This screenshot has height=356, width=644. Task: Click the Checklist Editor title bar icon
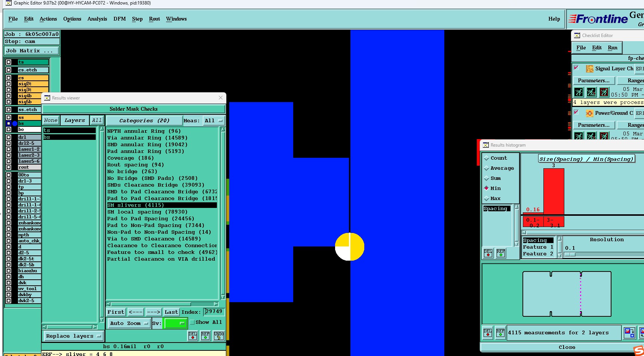coord(577,36)
